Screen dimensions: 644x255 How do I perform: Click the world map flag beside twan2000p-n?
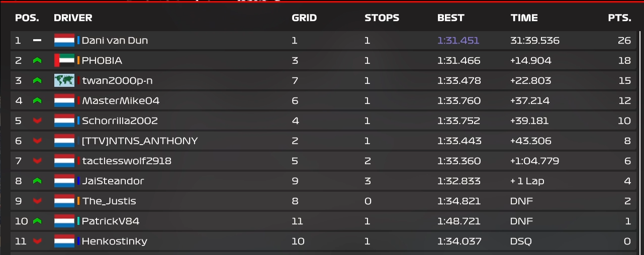tap(64, 80)
